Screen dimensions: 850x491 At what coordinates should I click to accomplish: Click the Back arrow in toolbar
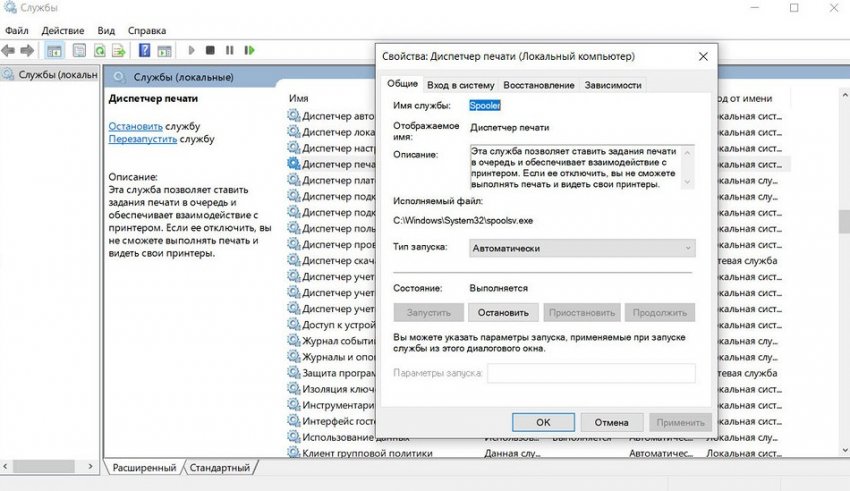[x=9, y=50]
